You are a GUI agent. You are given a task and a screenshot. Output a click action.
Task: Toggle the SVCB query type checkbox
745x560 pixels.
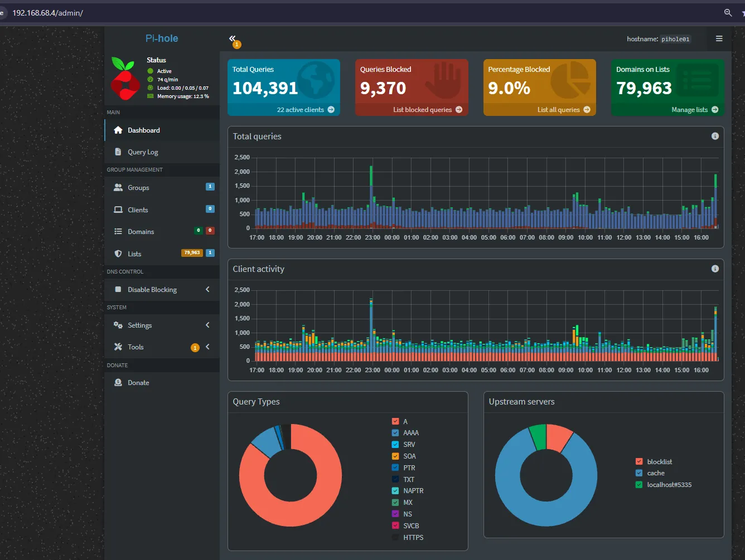[x=395, y=525]
